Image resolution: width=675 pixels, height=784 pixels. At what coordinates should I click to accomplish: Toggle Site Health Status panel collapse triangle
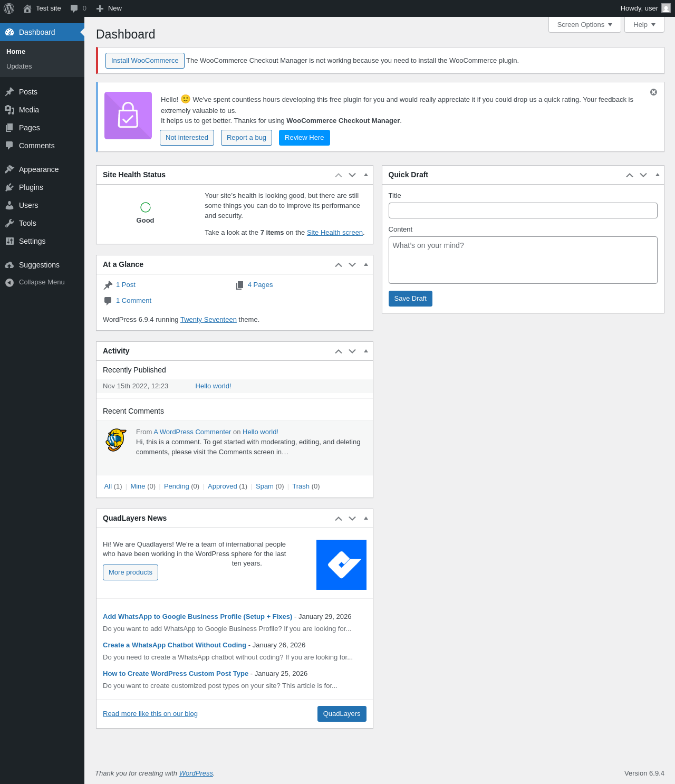[366, 175]
